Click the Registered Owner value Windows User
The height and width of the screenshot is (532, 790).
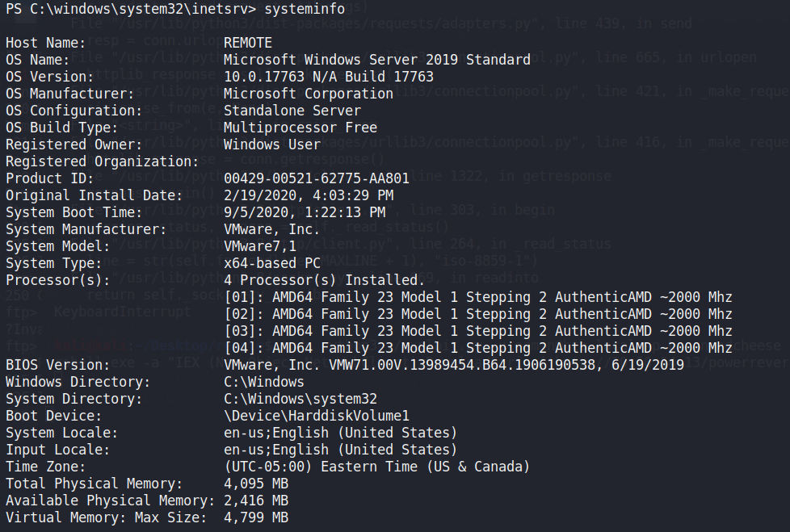tap(271, 145)
